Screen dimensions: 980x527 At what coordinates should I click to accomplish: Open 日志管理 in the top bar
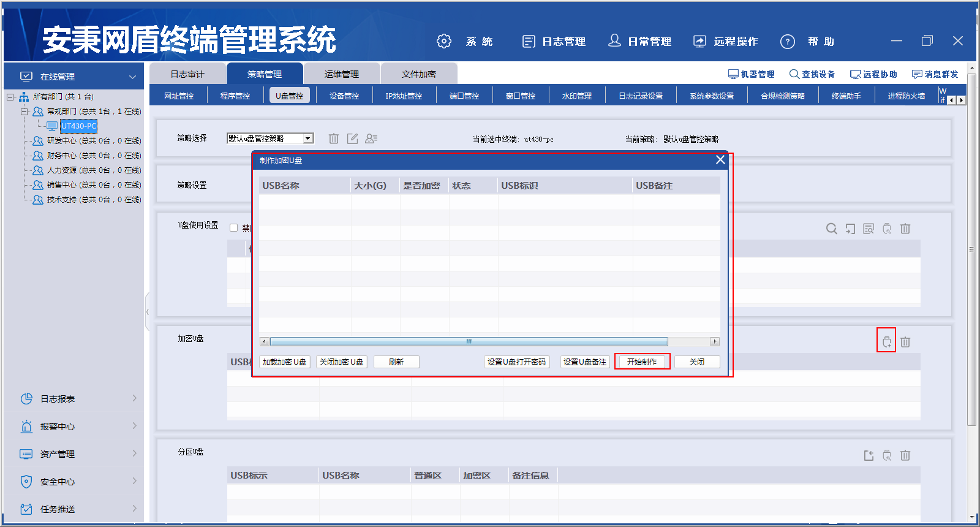[554, 41]
